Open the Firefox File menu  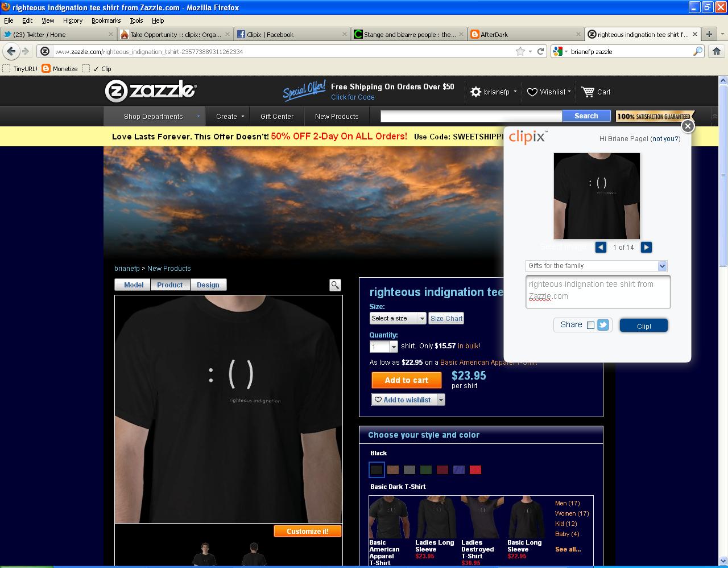pos(9,20)
